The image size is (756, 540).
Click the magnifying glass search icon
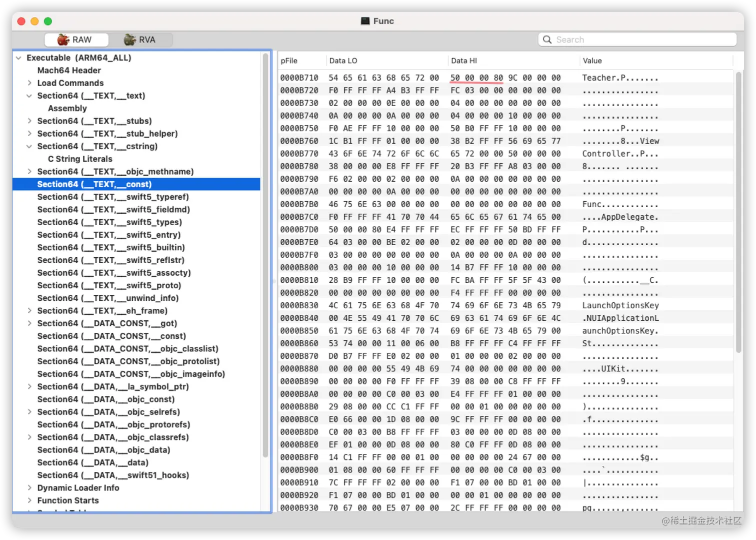(547, 40)
